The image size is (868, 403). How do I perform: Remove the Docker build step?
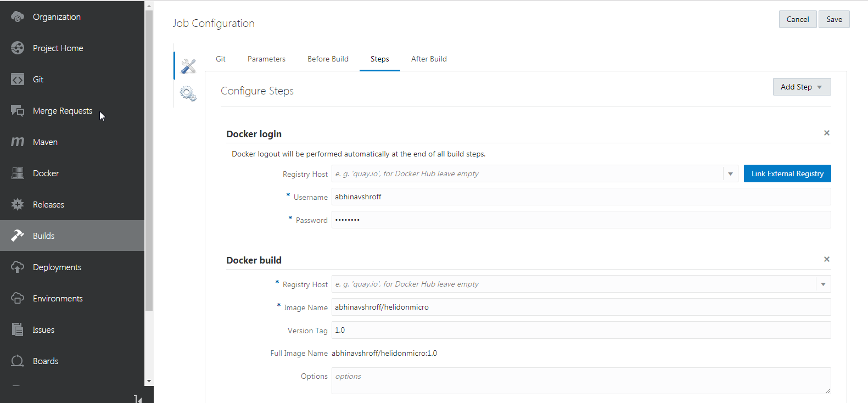827,259
